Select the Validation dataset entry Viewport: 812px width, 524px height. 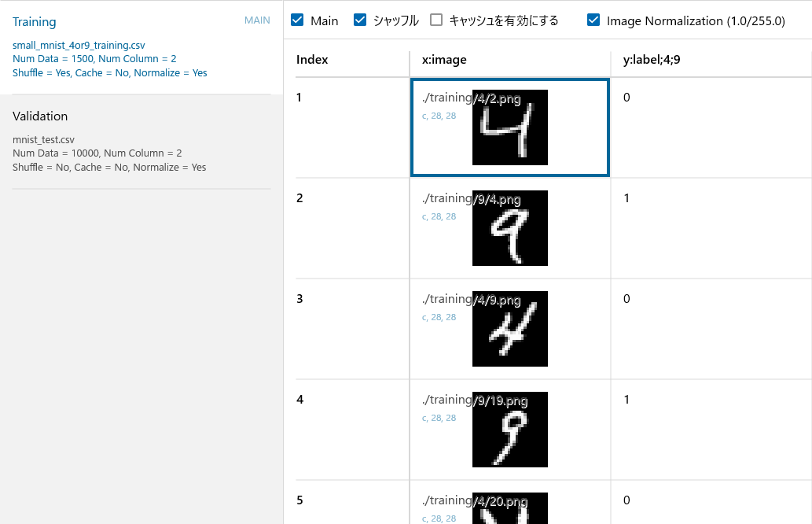40,116
